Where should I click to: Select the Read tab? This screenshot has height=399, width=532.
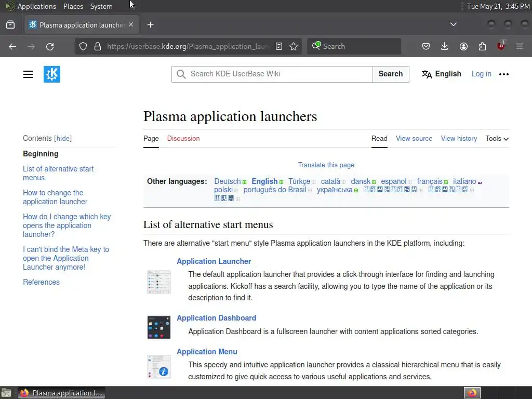point(379,138)
